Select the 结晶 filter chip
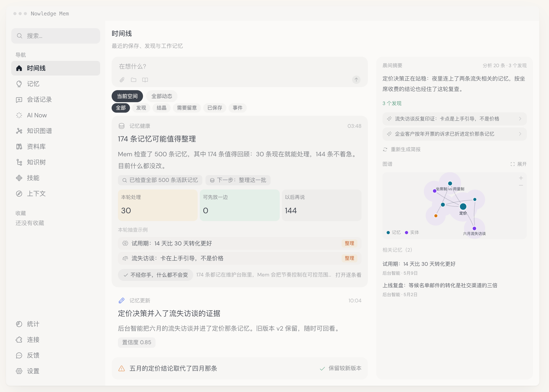The width and height of the screenshot is (549, 392). [162, 108]
